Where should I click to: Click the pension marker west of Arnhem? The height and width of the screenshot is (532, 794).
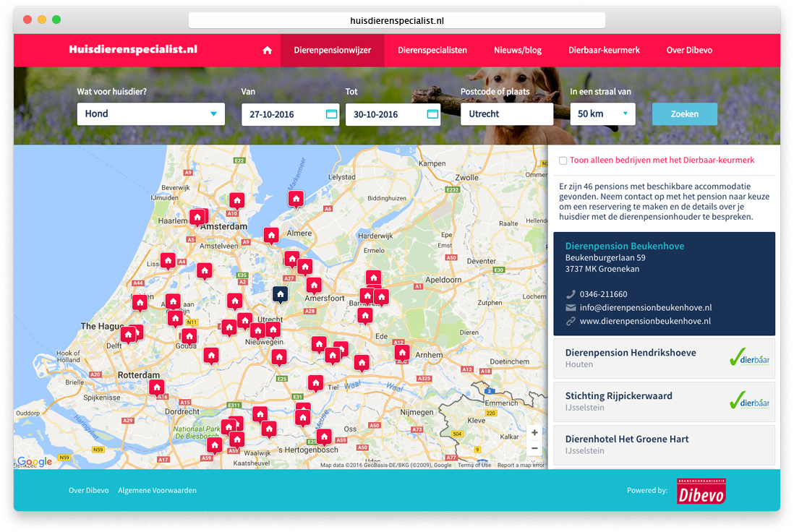[402, 352]
